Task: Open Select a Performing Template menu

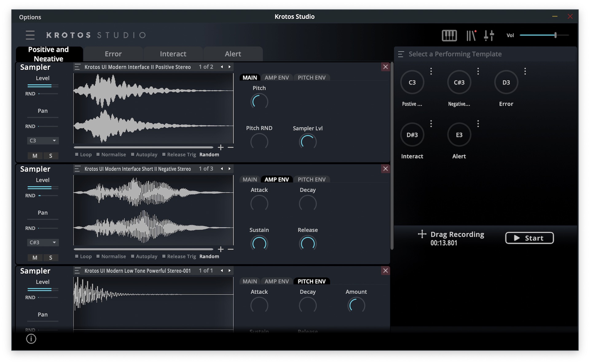Action: tap(401, 54)
